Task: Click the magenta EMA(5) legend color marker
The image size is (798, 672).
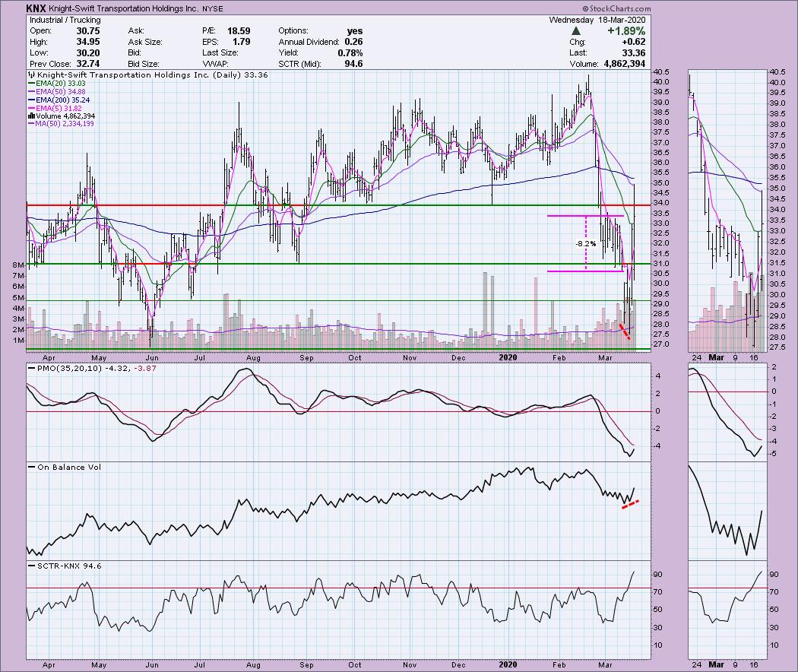Action: coord(32,109)
